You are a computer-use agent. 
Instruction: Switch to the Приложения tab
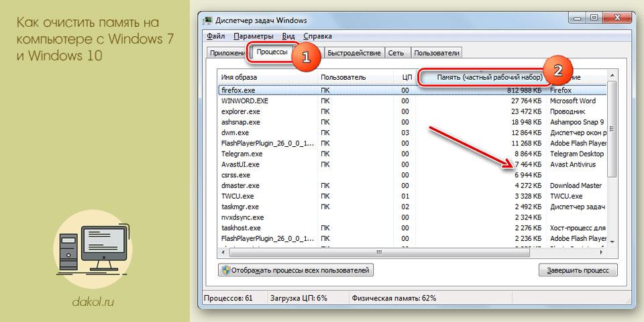(x=227, y=53)
